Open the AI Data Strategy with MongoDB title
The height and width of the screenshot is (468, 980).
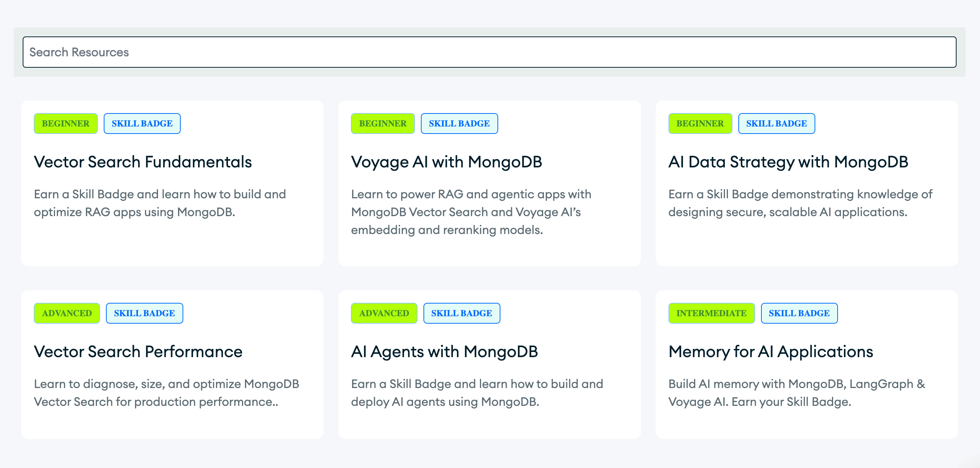pyautogui.click(x=788, y=162)
